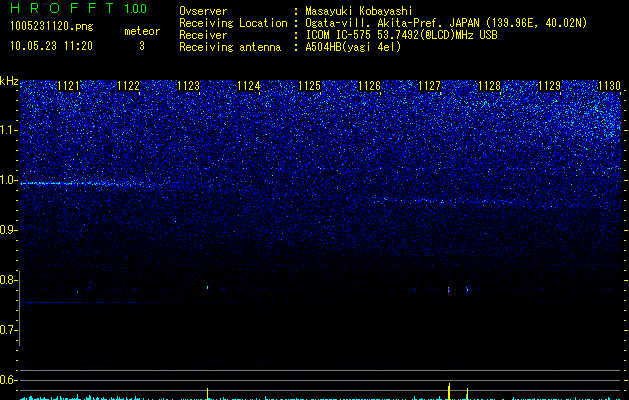The width and height of the screenshot is (629, 400).
Task: Click the 1125 time axis label
Action: tap(309, 86)
